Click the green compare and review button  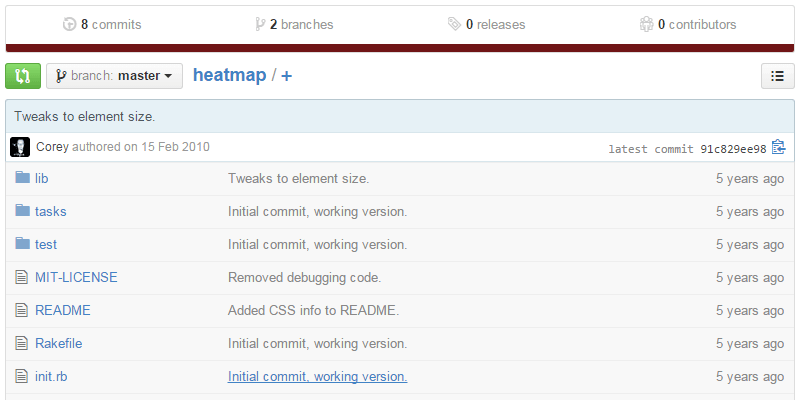pos(23,76)
